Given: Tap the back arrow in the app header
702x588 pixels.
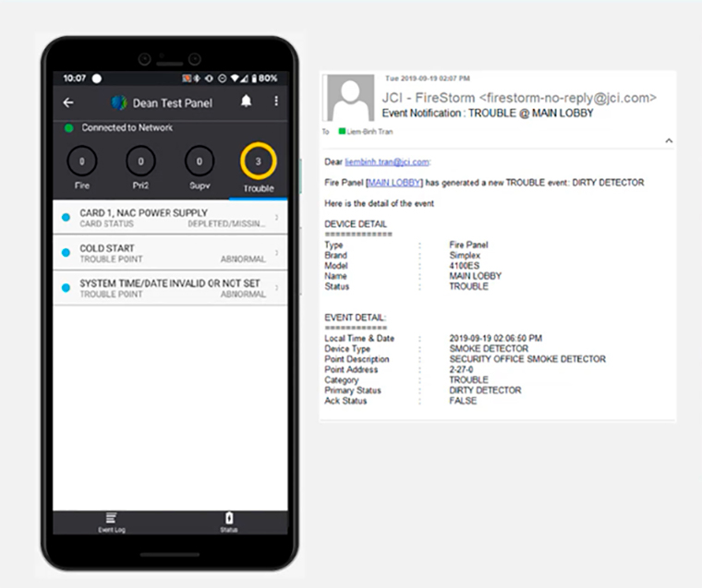Looking at the screenshot, I should [68, 102].
